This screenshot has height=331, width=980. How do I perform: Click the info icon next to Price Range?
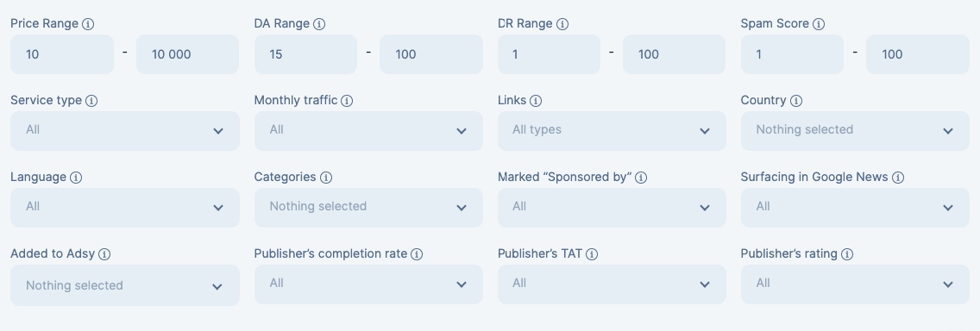click(88, 24)
